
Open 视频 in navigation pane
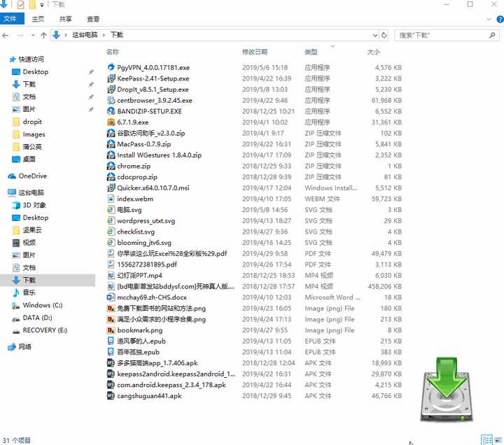[x=29, y=243]
